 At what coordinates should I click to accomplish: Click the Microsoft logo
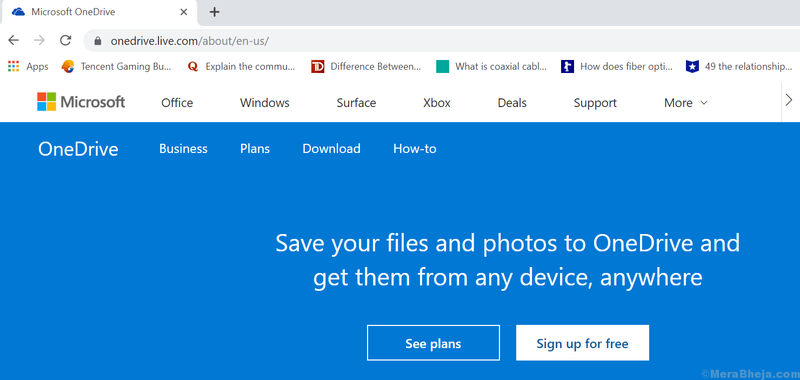click(81, 102)
